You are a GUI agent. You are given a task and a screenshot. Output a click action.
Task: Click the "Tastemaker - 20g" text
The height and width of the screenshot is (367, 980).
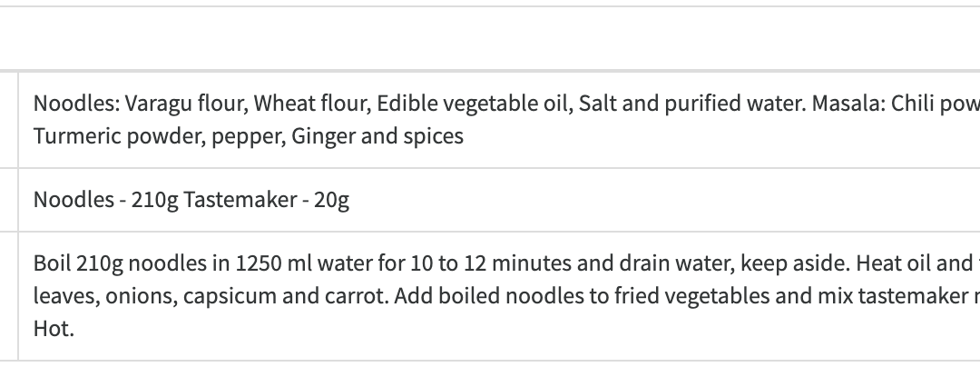266,200
